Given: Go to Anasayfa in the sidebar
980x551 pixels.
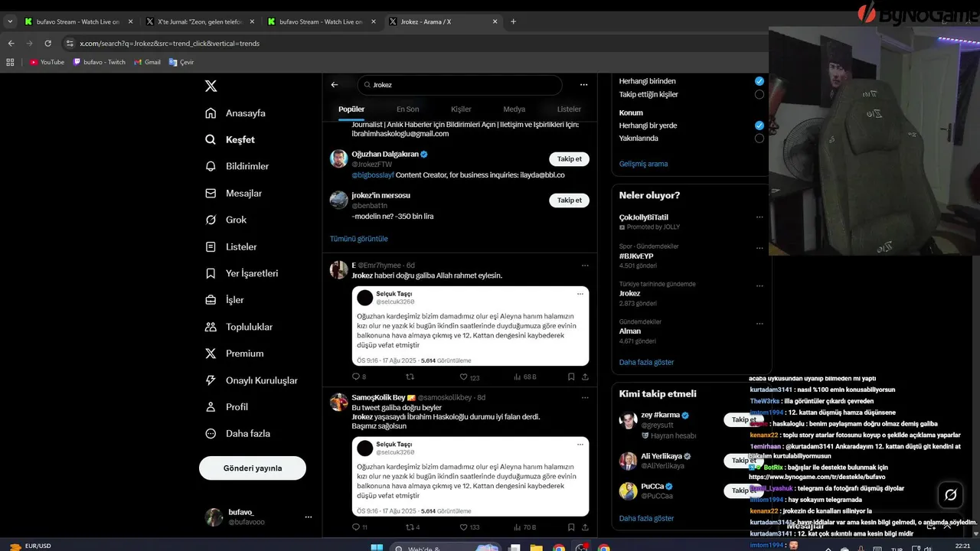Looking at the screenshot, I should click(235, 113).
